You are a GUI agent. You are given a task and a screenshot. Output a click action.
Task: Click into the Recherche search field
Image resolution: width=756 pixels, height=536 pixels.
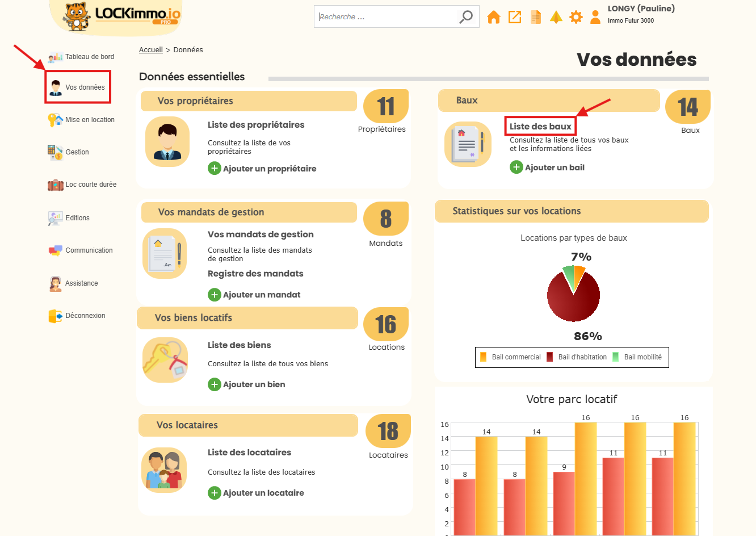[x=386, y=17]
